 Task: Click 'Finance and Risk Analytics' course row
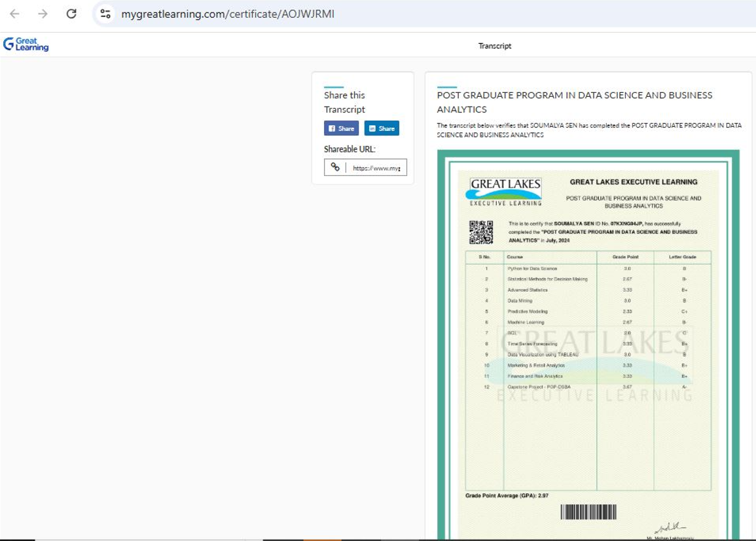588,376
